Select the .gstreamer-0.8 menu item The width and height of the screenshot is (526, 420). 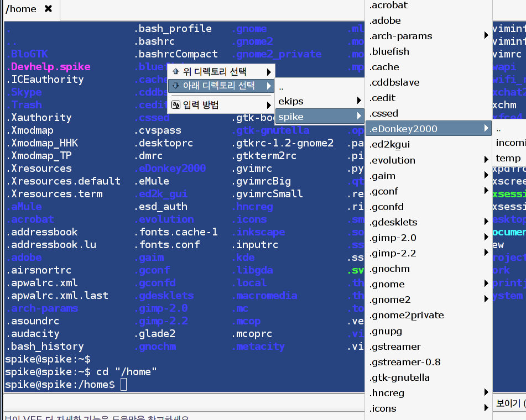coord(405,362)
